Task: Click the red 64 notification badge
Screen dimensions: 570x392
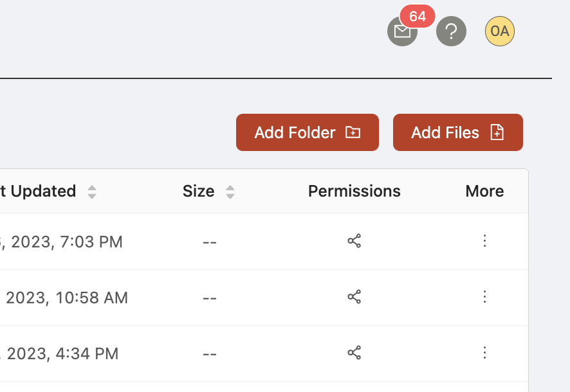Action: pos(418,16)
